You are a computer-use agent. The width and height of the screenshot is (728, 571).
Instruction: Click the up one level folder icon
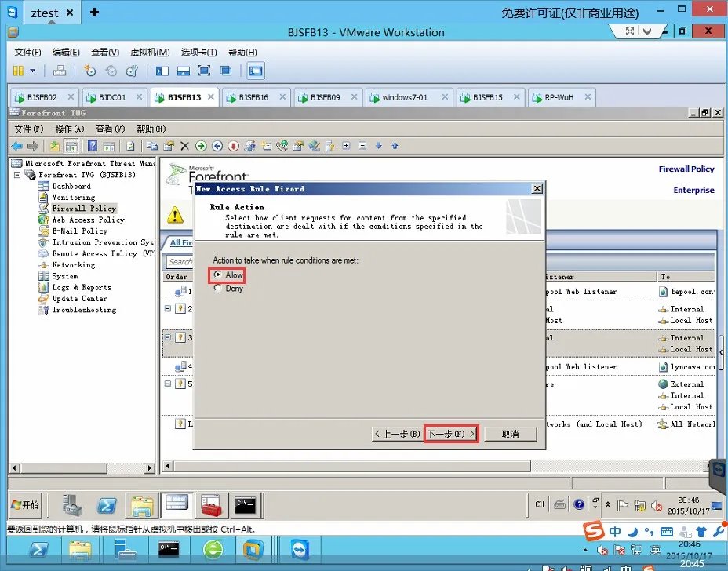click(55, 146)
